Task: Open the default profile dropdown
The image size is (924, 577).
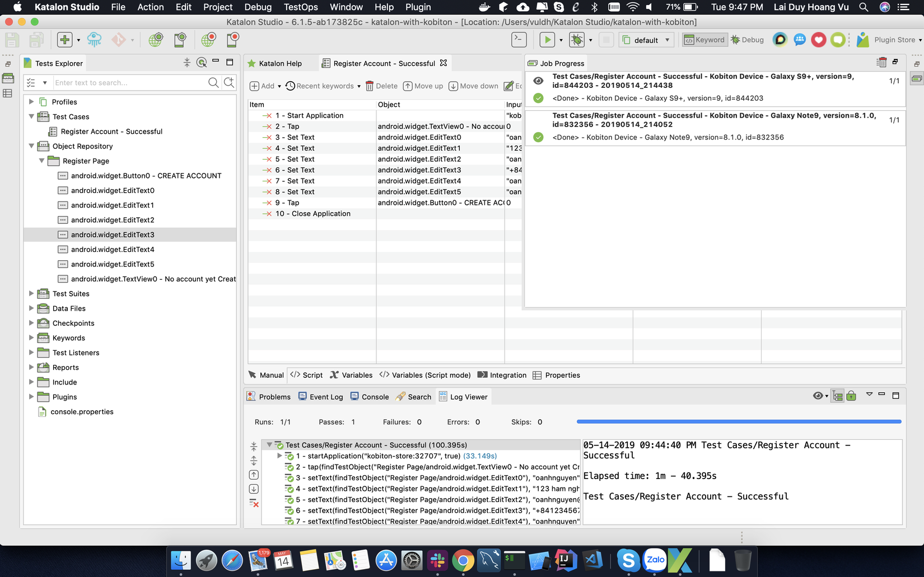Action: click(x=646, y=40)
